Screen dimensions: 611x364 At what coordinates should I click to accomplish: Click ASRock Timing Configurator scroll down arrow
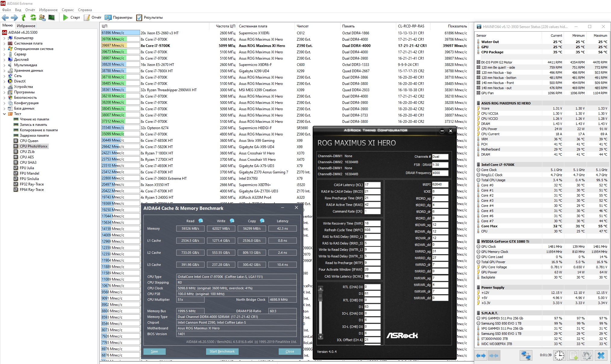click(x=321, y=337)
